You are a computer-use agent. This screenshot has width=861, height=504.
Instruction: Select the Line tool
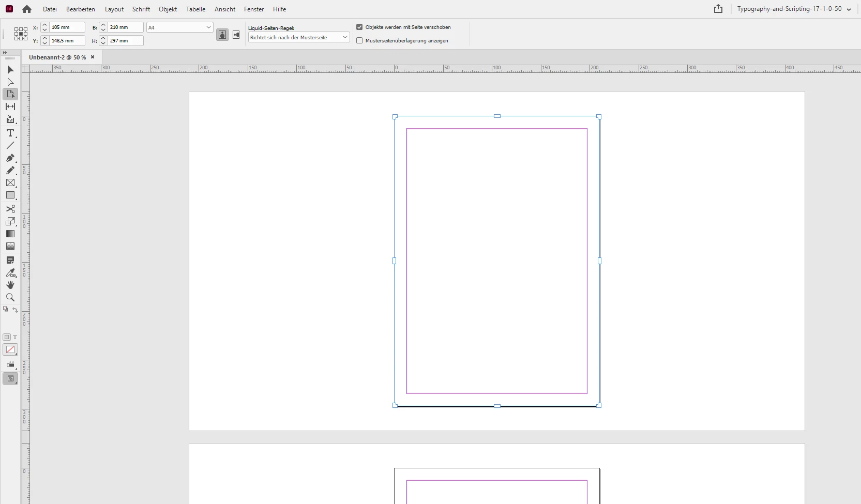10,146
